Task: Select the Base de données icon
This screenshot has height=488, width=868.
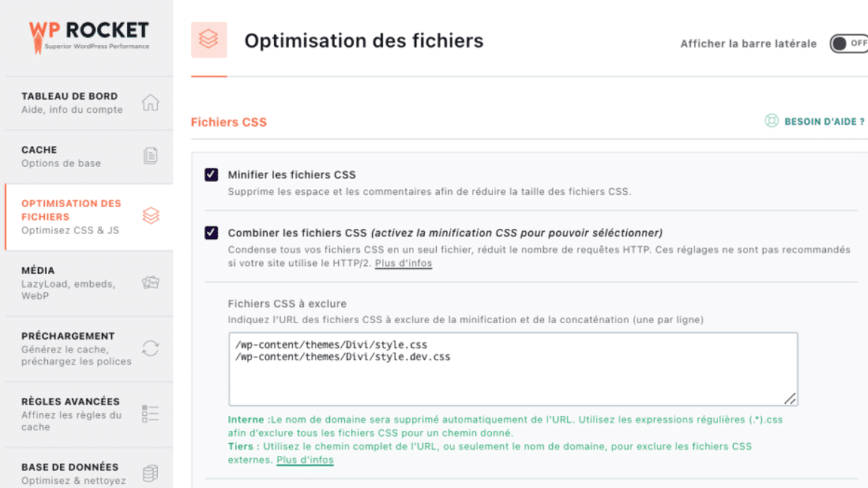Action: 151,472
